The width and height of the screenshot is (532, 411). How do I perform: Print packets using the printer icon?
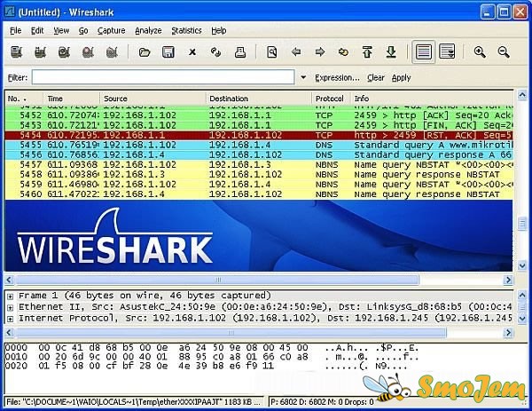click(x=240, y=52)
